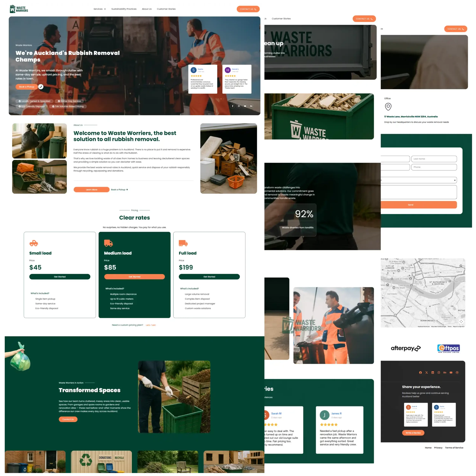The width and height of the screenshot is (476, 476).
Task: Click the Phone input field
Action: (x=434, y=167)
